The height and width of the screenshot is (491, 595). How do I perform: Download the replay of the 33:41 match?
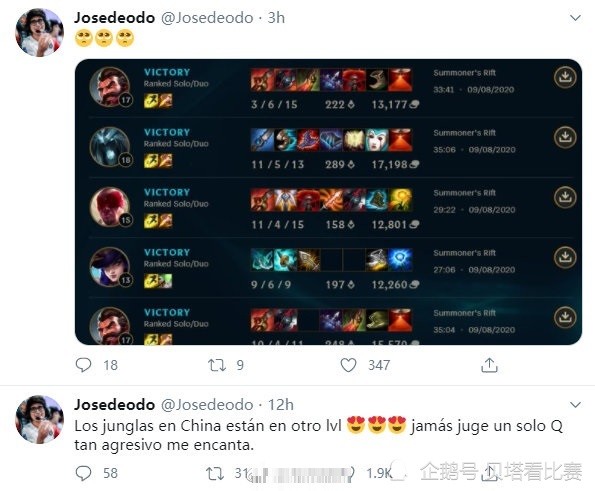pyautogui.click(x=565, y=77)
